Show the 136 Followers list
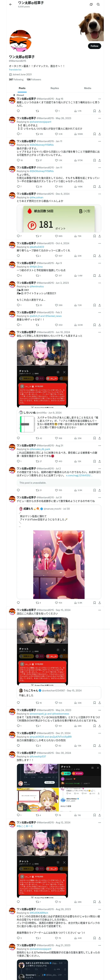 coord(34,80)
